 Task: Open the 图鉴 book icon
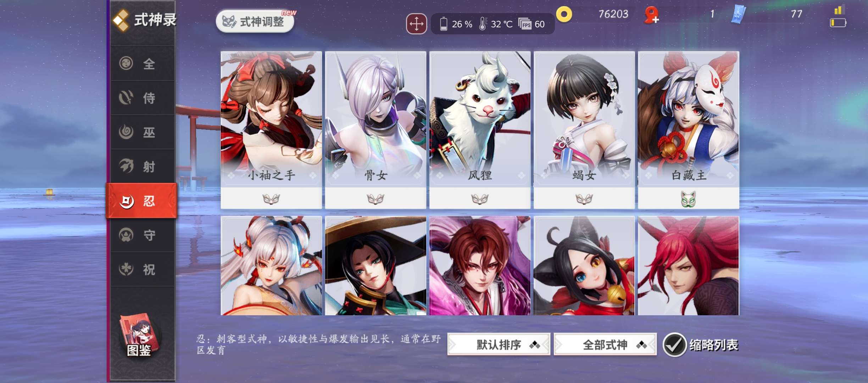(x=139, y=335)
